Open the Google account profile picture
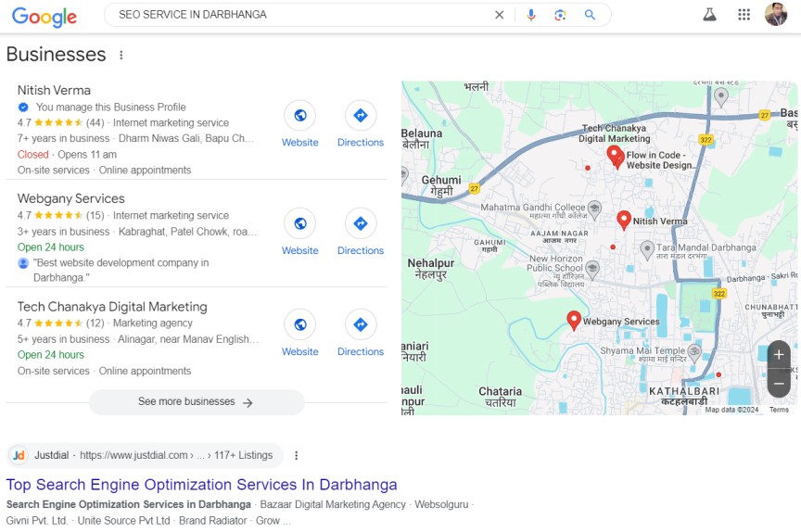801x532 pixels. pyautogui.click(x=775, y=14)
